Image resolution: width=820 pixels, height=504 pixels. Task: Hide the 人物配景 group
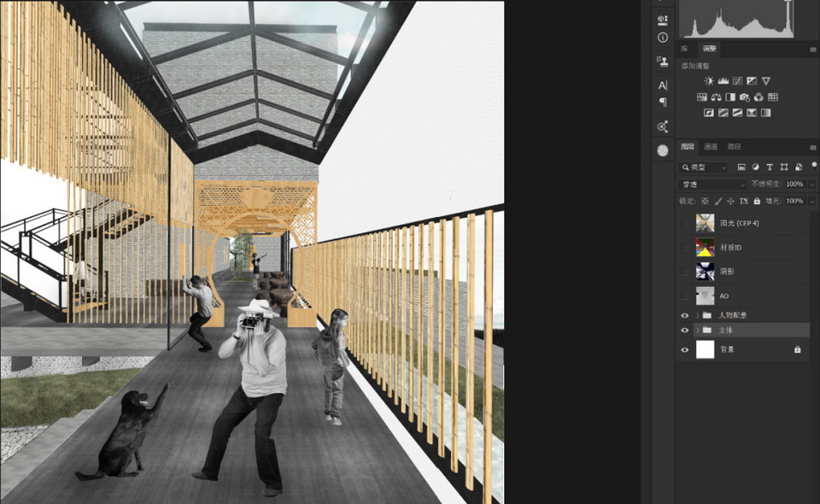[x=684, y=315]
